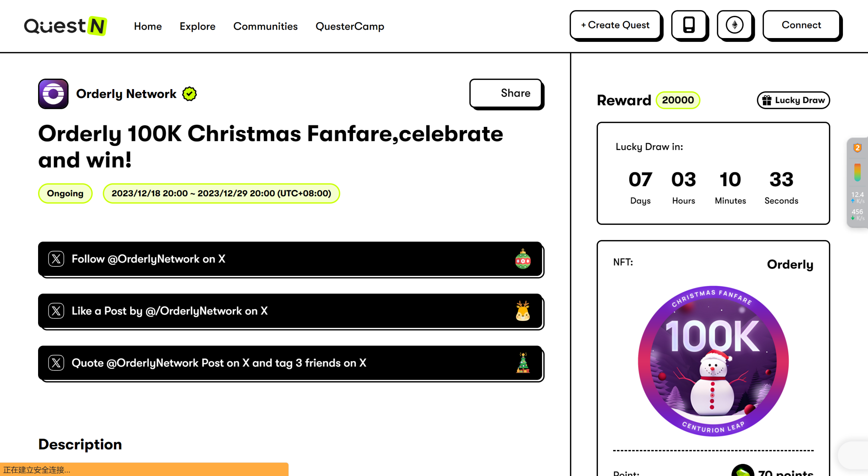The height and width of the screenshot is (476, 868).
Task: Click the green verified badge
Action: click(x=189, y=94)
